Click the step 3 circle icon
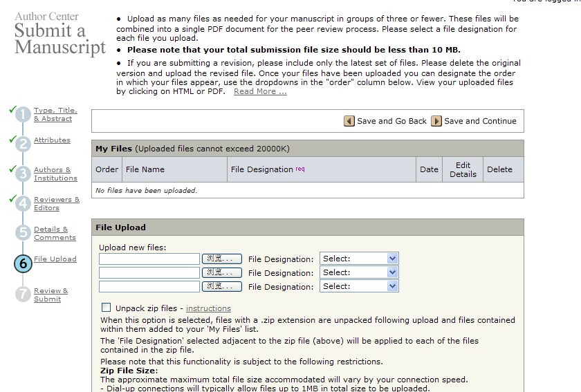 [x=23, y=174]
